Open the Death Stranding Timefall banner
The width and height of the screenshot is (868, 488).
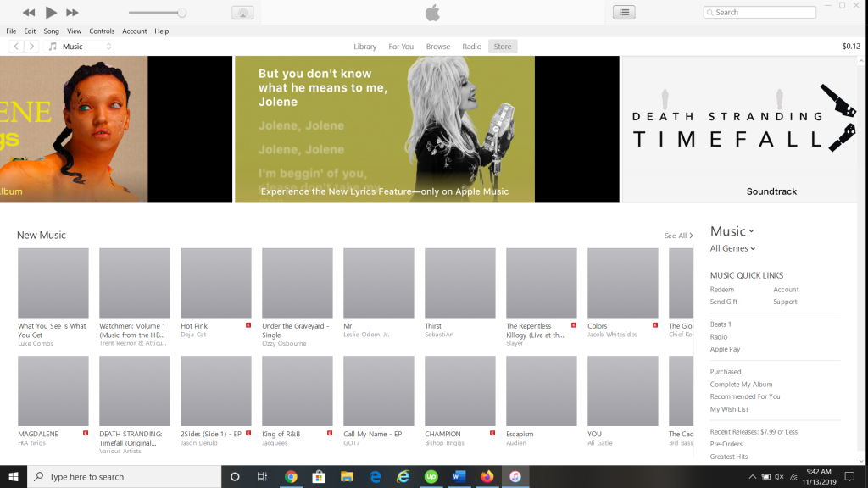click(x=739, y=129)
